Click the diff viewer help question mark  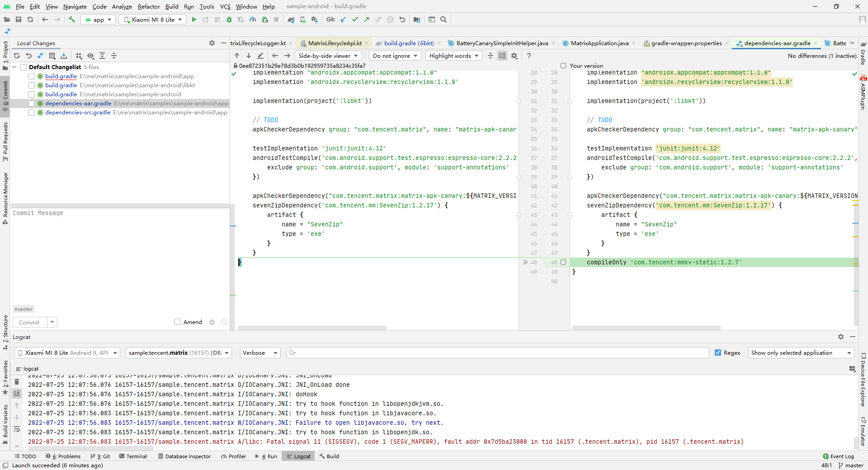pyautogui.click(x=528, y=56)
